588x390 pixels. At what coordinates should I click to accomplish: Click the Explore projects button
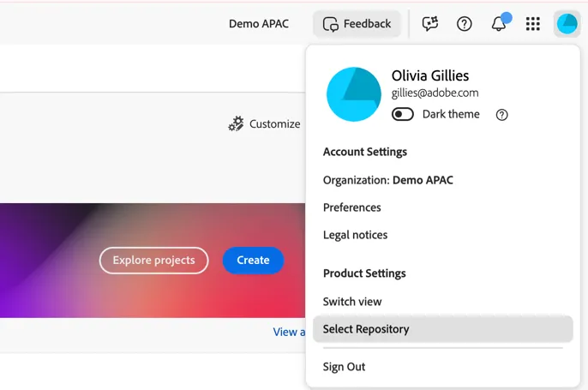153,261
